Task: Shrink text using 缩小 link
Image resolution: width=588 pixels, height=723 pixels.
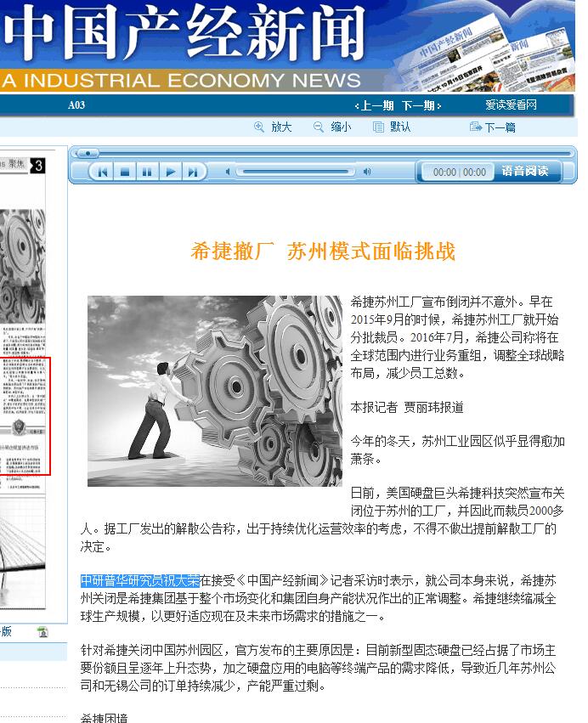Action: pos(341,127)
